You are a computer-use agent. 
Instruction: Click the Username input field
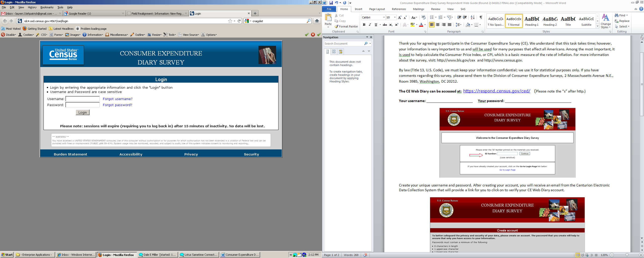coord(83,99)
